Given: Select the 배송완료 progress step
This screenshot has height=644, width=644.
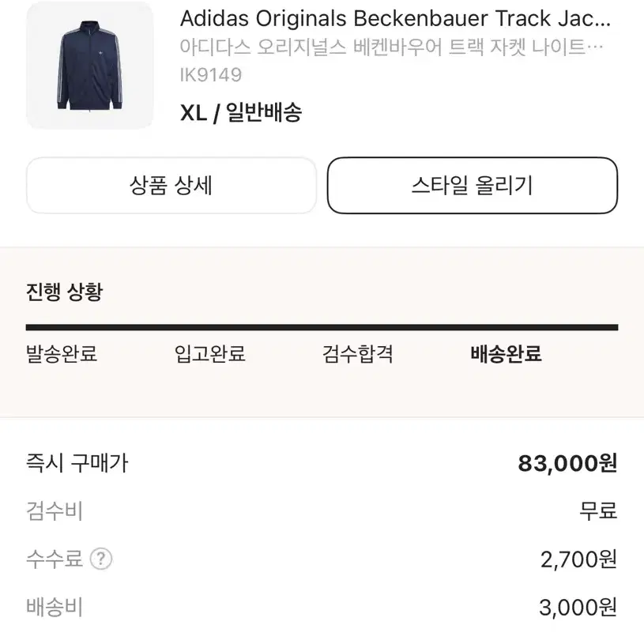Looking at the screenshot, I should (x=506, y=354).
